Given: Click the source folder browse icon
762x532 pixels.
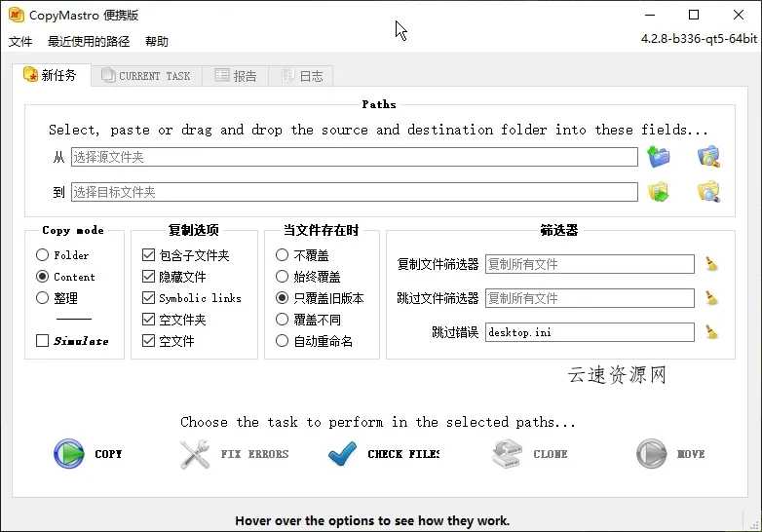Looking at the screenshot, I should (659, 157).
